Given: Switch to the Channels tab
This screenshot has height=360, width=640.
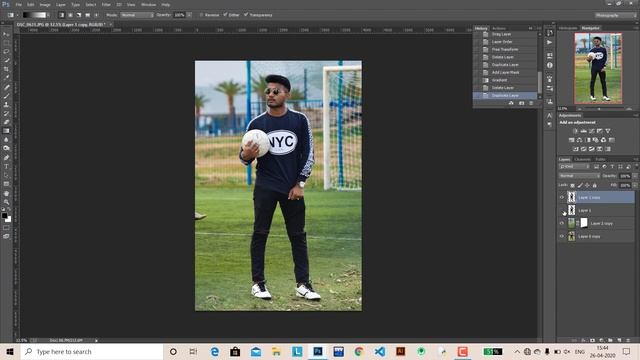Looking at the screenshot, I should point(582,159).
